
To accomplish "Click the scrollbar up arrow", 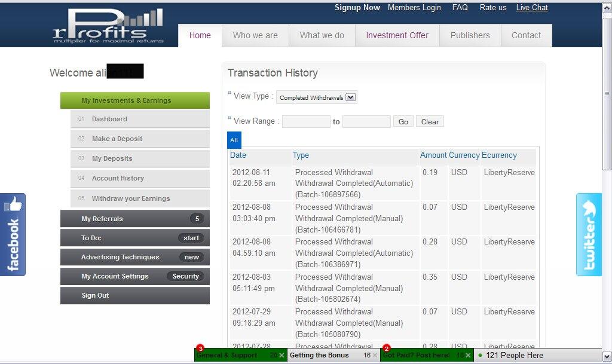I will pos(607,8).
